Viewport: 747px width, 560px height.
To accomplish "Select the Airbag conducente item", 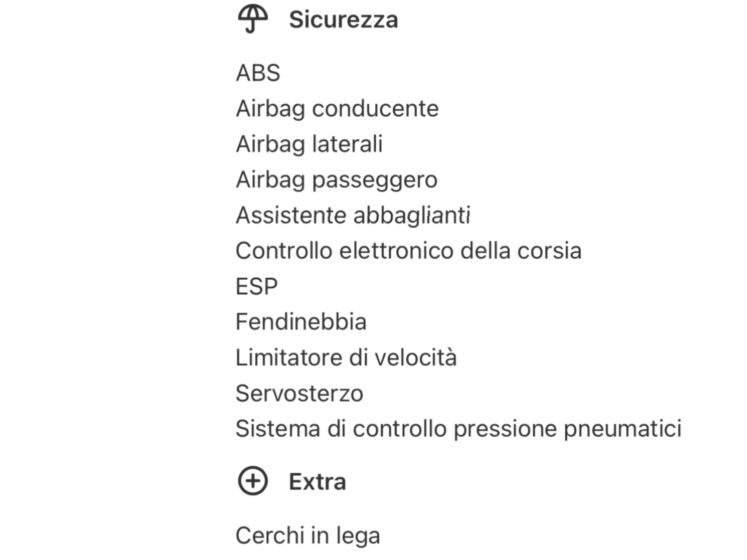I will click(337, 109).
